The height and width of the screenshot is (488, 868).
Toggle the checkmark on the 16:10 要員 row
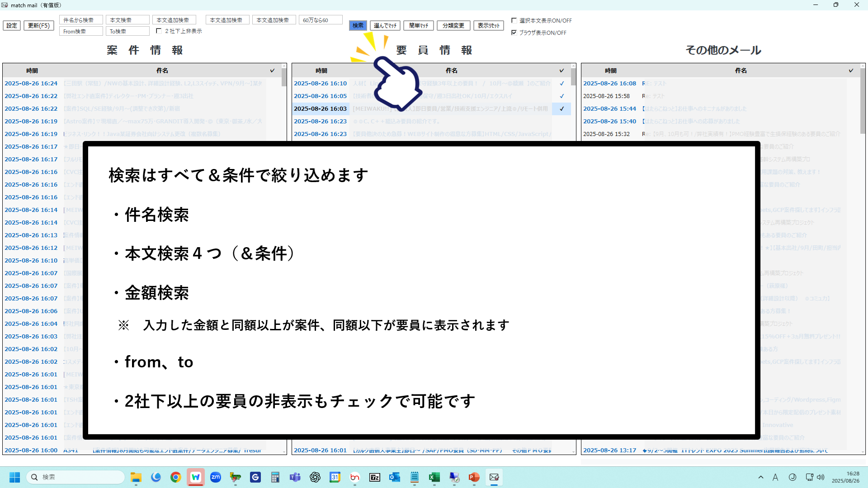point(561,84)
